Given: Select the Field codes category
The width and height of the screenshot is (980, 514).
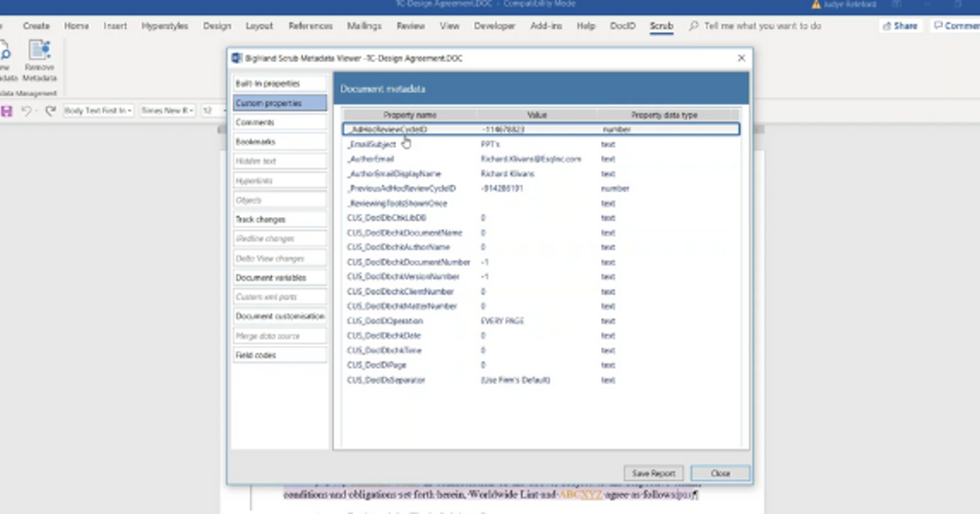Looking at the screenshot, I should click(x=280, y=355).
